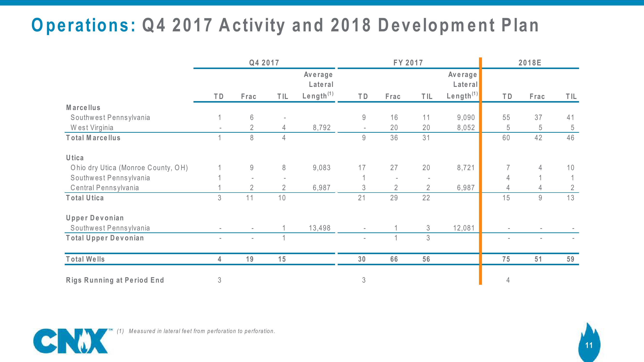Click the Total Utica FY 2017 Frac value '29'
The width and height of the screenshot is (644, 362).
pos(394,198)
